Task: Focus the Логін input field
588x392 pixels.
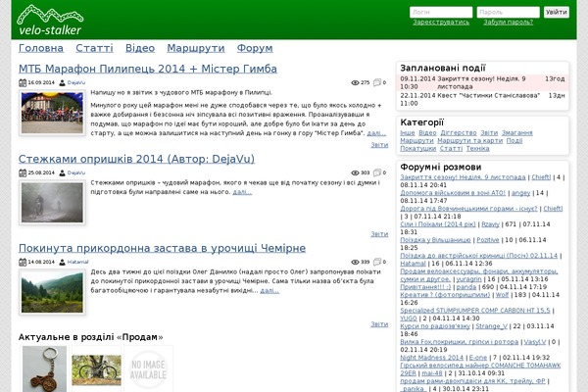Action: (441, 12)
